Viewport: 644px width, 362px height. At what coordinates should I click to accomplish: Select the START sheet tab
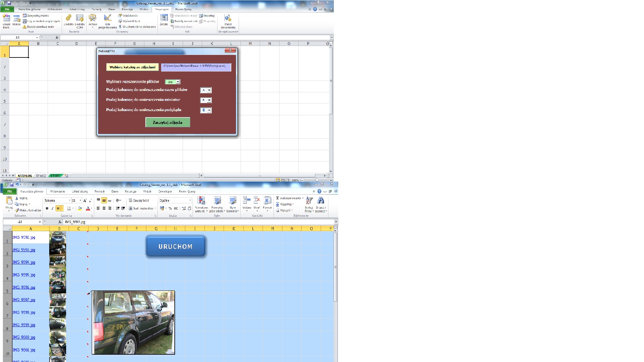coord(55,176)
